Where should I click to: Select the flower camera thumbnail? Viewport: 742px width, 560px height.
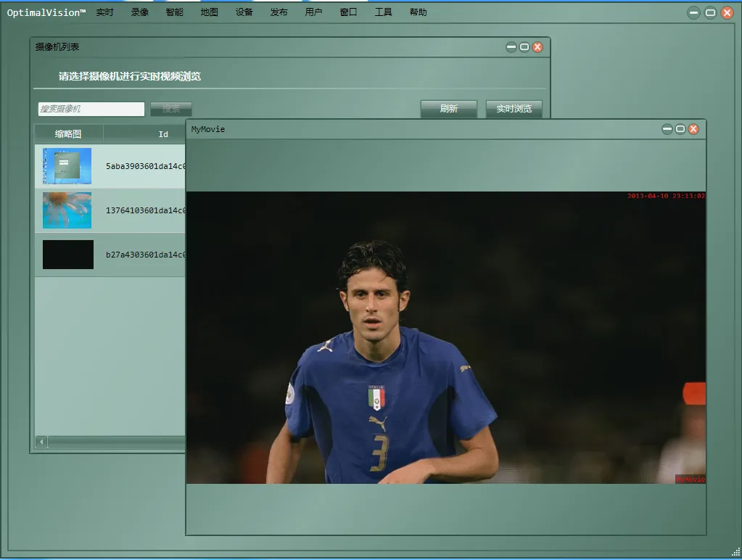pyautogui.click(x=67, y=210)
